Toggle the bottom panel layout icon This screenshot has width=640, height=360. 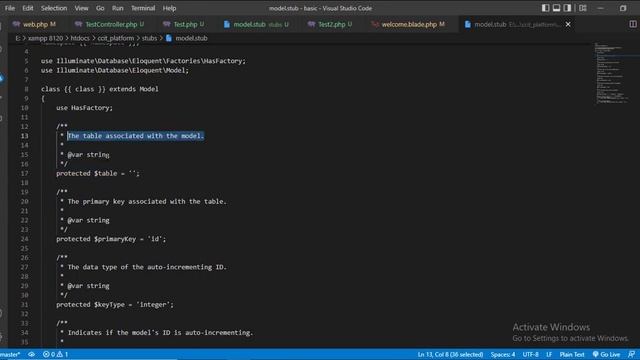(556, 8)
